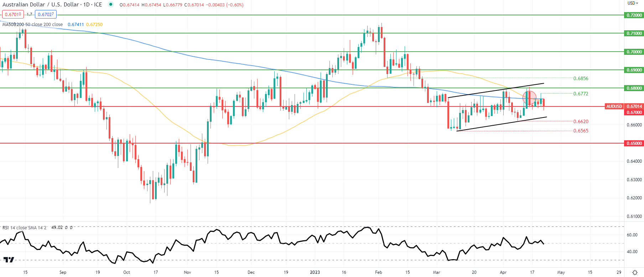Click the Australian Dollar / U.S. Dollar symbol title

pyautogui.click(x=52, y=5)
